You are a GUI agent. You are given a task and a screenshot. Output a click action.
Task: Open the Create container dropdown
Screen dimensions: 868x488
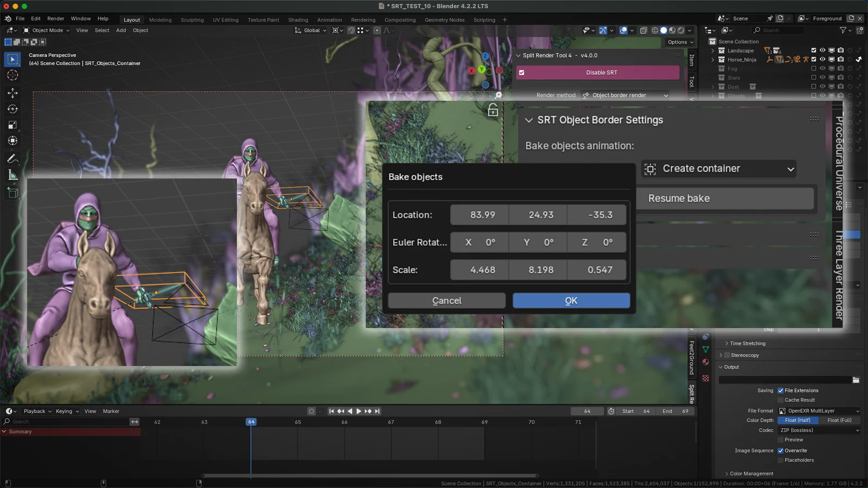pyautogui.click(x=719, y=169)
